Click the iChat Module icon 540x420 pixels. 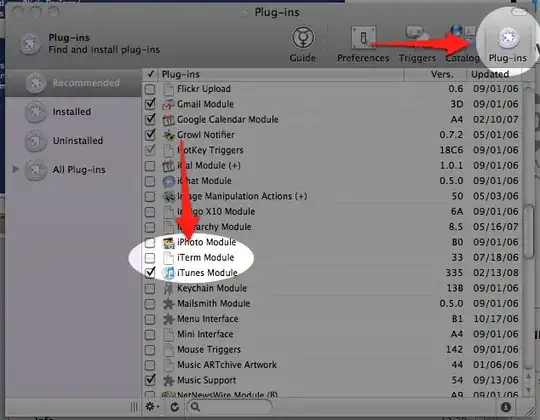click(x=169, y=181)
